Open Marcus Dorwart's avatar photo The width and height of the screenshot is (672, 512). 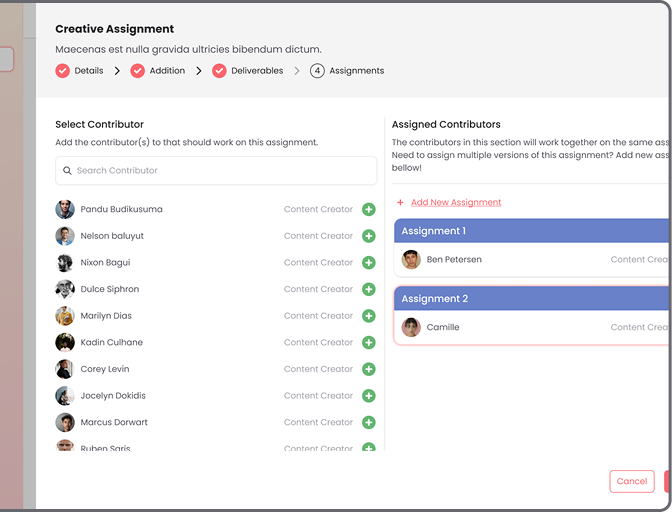(x=65, y=422)
